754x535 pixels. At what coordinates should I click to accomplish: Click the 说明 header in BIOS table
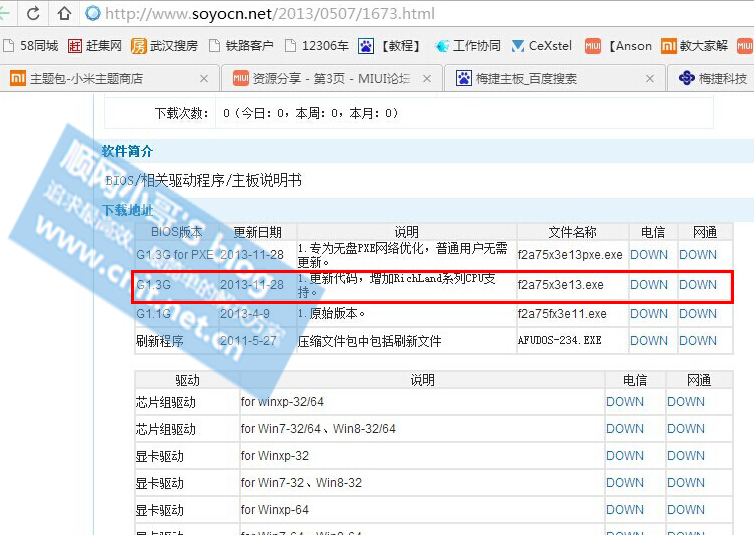pos(406,233)
